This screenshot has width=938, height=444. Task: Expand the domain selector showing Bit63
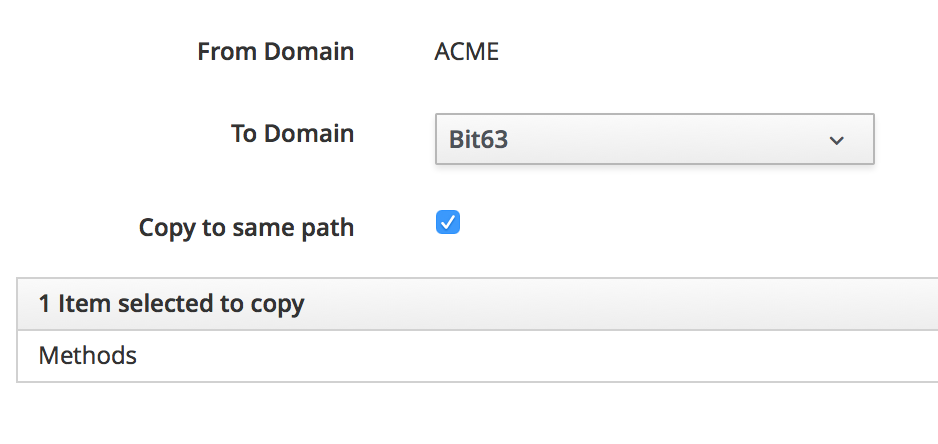tap(655, 139)
